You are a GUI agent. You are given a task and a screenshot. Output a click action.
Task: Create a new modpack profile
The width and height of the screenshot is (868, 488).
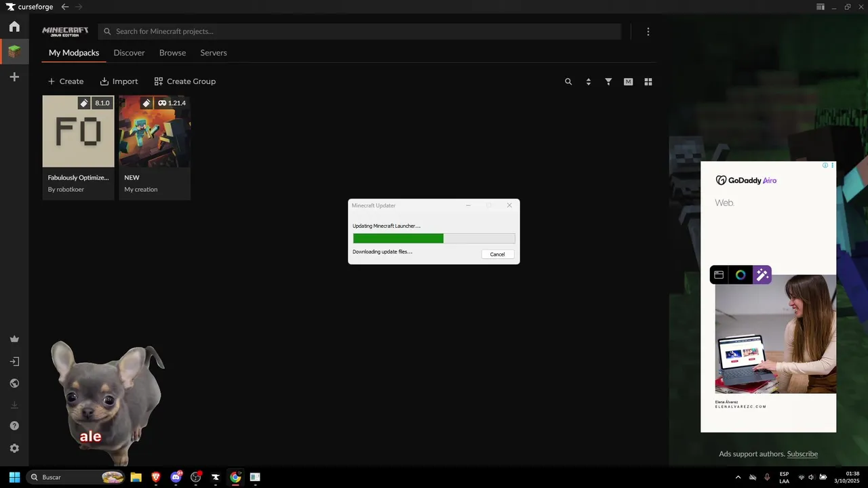(x=66, y=81)
